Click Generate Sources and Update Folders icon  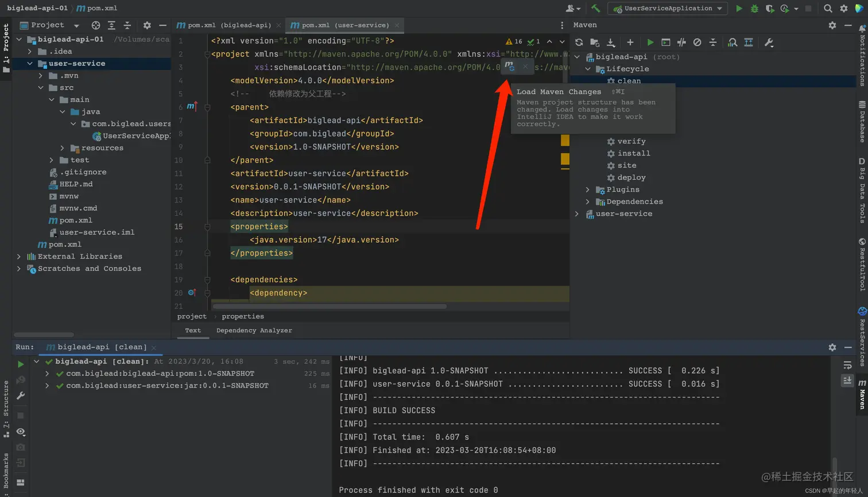click(595, 42)
